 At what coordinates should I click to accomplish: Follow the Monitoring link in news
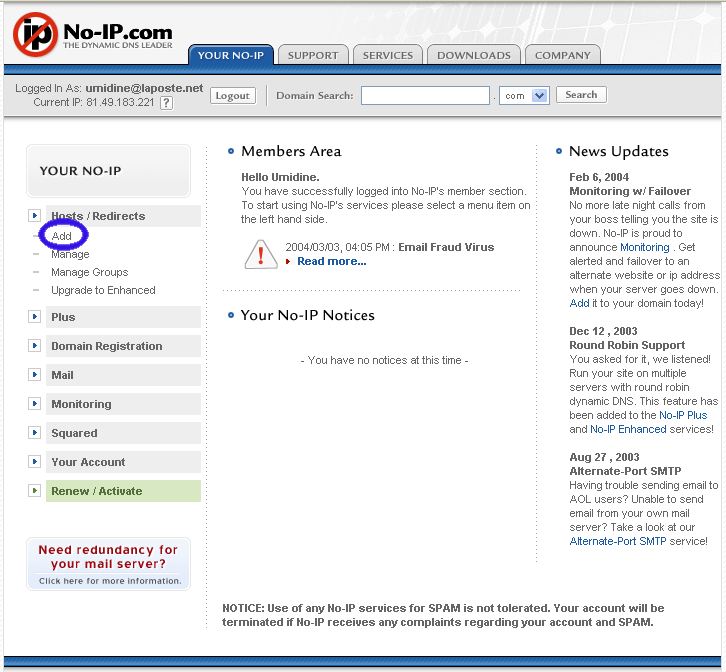(645, 247)
